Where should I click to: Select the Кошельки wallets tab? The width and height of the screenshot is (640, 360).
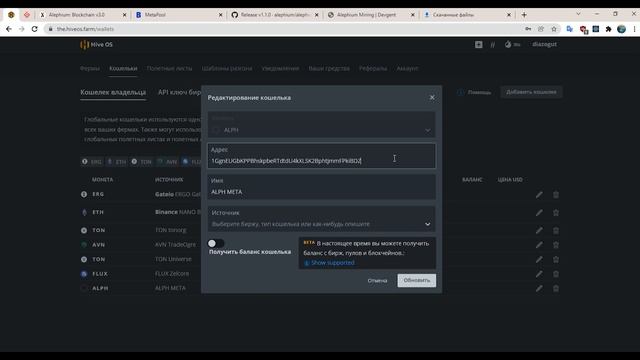pyautogui.click(x=123, y=69)
